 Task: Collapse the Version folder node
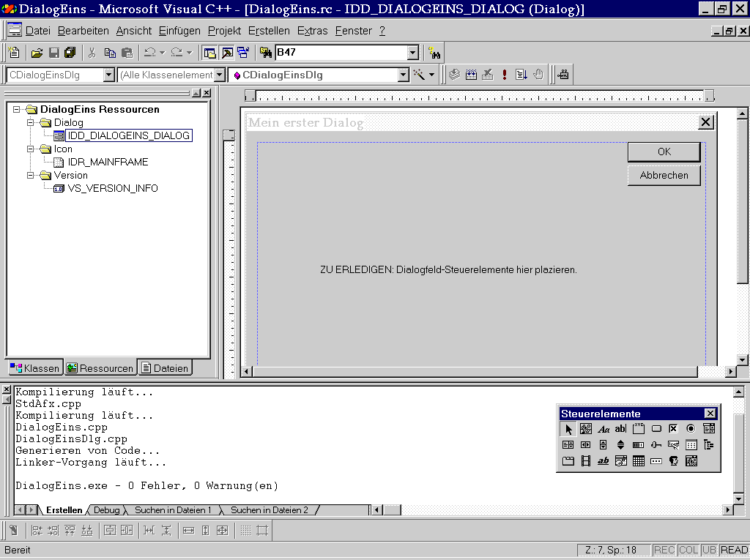31,175
